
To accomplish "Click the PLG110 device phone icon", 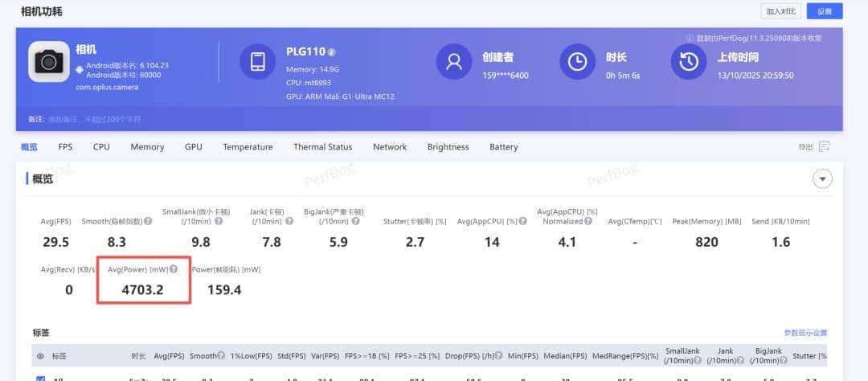I will 257,61.
